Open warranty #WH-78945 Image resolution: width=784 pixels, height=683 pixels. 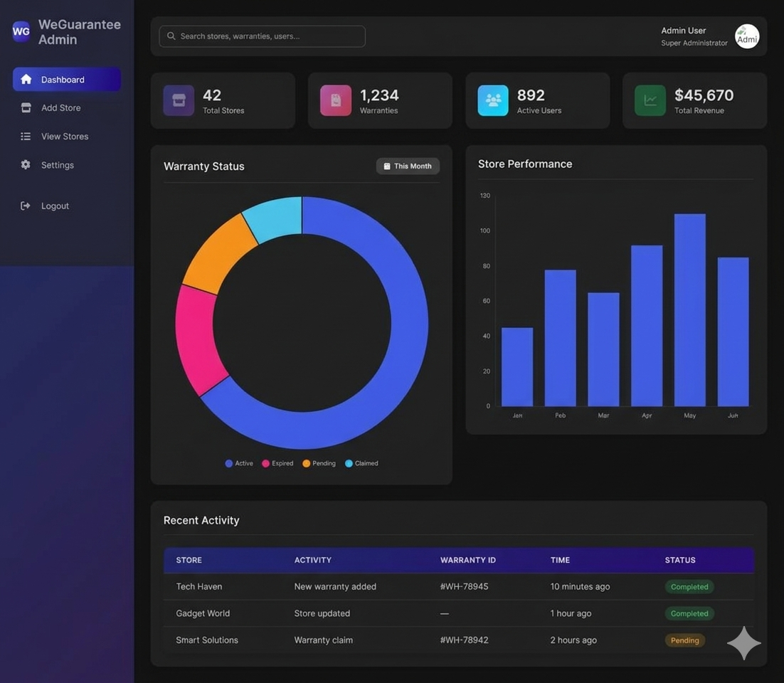464,586
